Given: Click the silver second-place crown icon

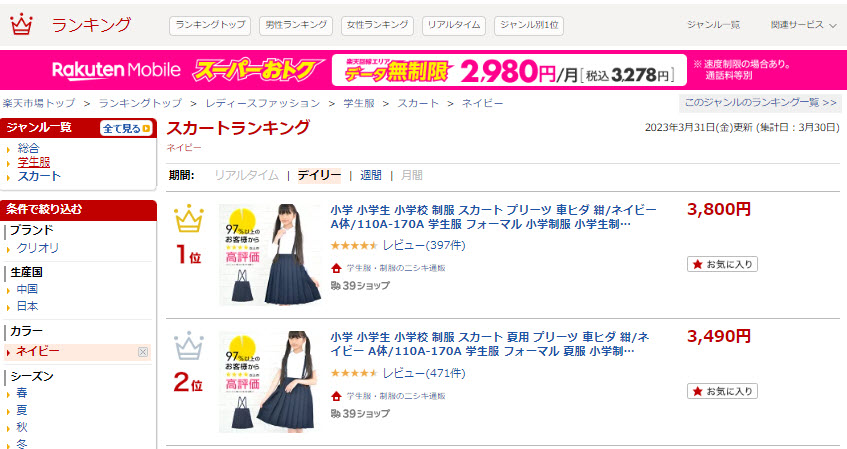Looking at the screenshot, I should tap(189, 346).
